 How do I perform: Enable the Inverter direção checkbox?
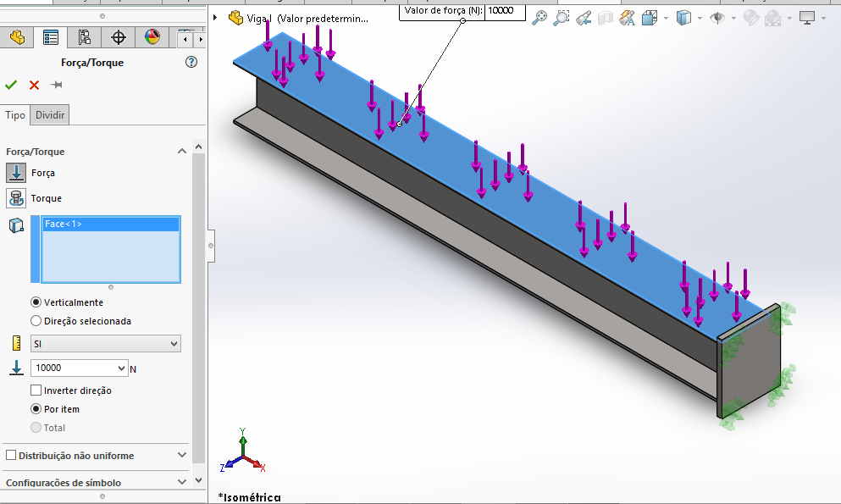(36, 390)
